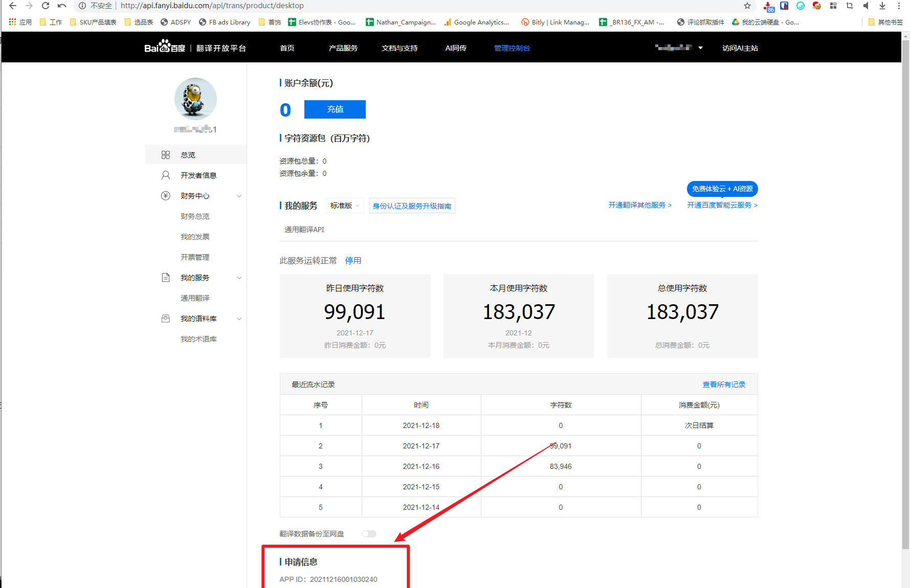Click the 开发者信息 person icon

tap(166, 175)
